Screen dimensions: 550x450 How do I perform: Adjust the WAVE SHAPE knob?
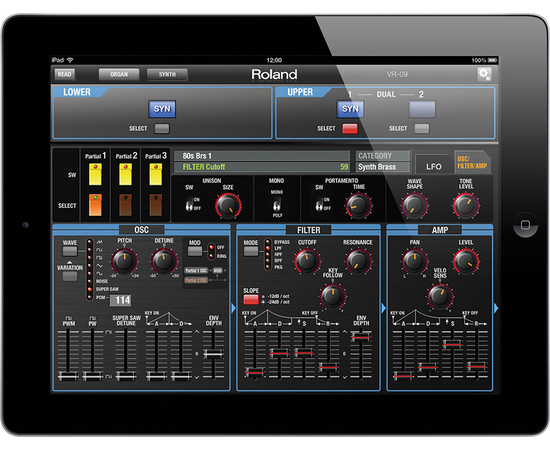pos(415,206)
